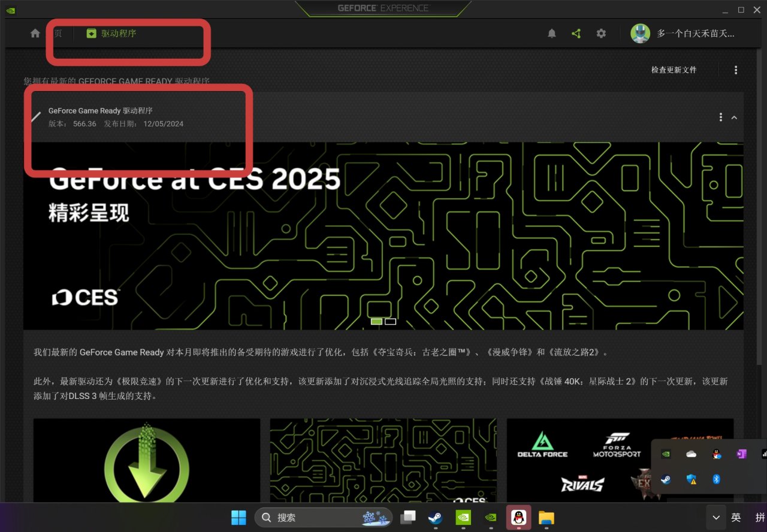Open the settings gear
Image resolution: width=767 pixels, height=532 pixels.
point(601,34)
